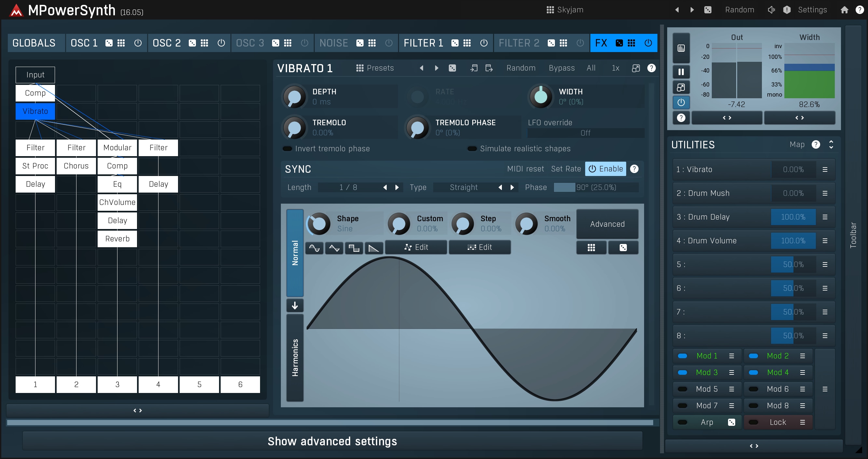Open FX presets grid icon

(631, 43)
